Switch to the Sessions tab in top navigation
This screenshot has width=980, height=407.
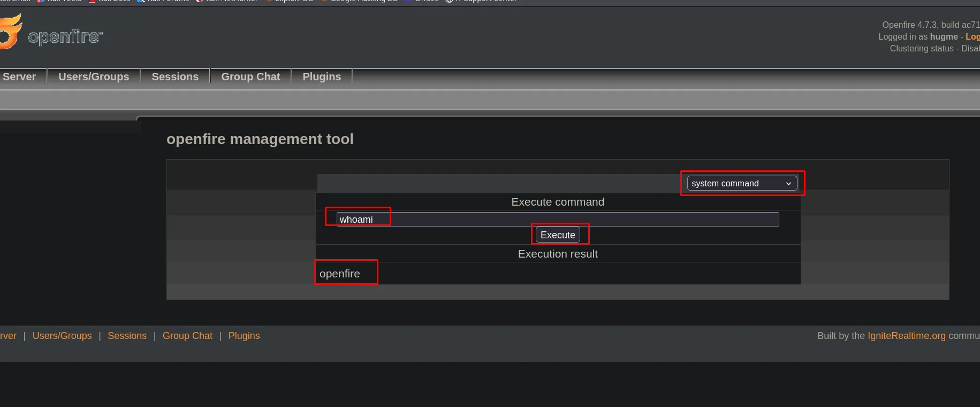(175, 77)
